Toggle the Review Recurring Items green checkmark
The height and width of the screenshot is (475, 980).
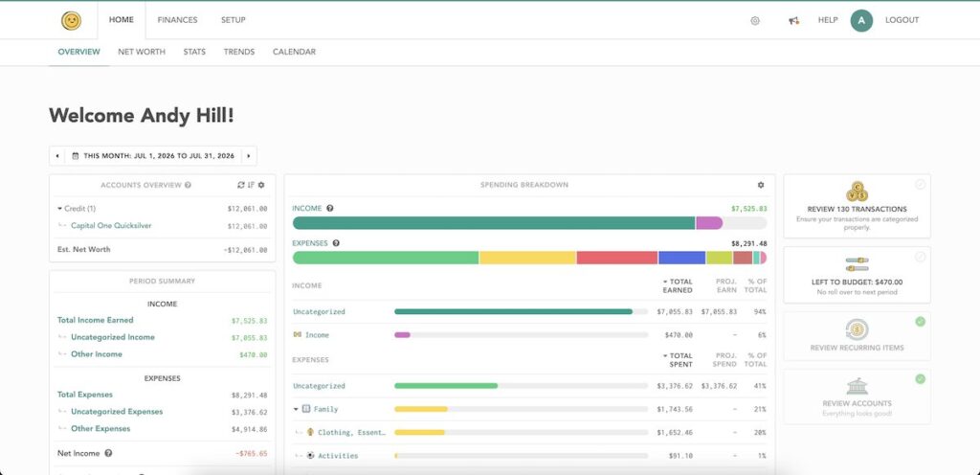[x=920, y=322]
